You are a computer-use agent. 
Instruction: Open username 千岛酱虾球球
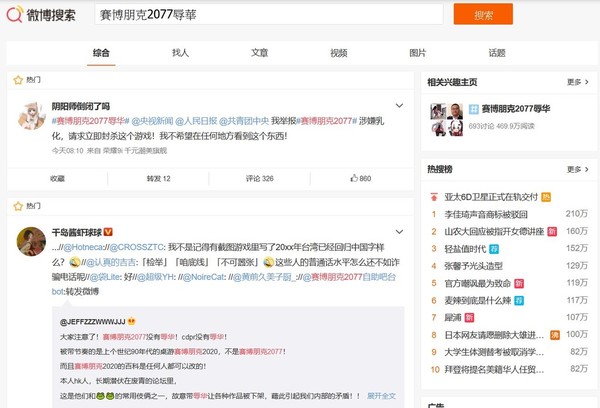[77, 232]
